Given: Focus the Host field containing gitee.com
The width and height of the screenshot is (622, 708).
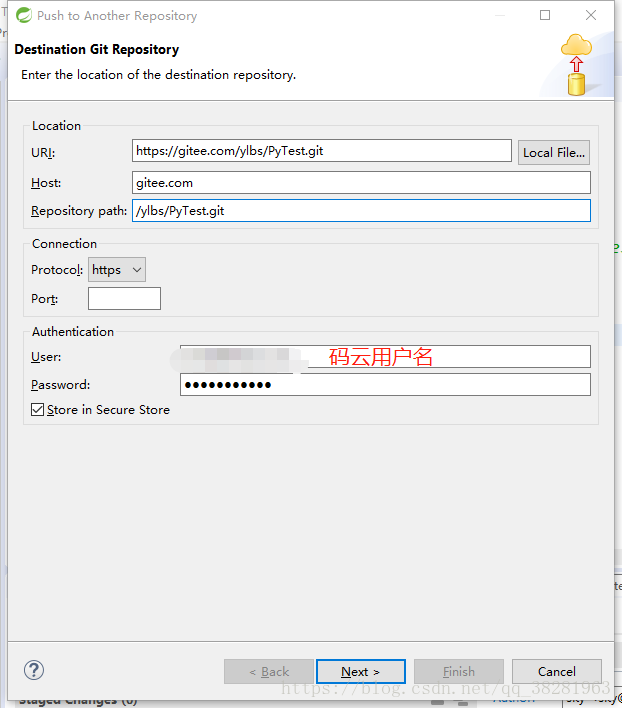Looking at the screenshot, I should pos(361,182).
